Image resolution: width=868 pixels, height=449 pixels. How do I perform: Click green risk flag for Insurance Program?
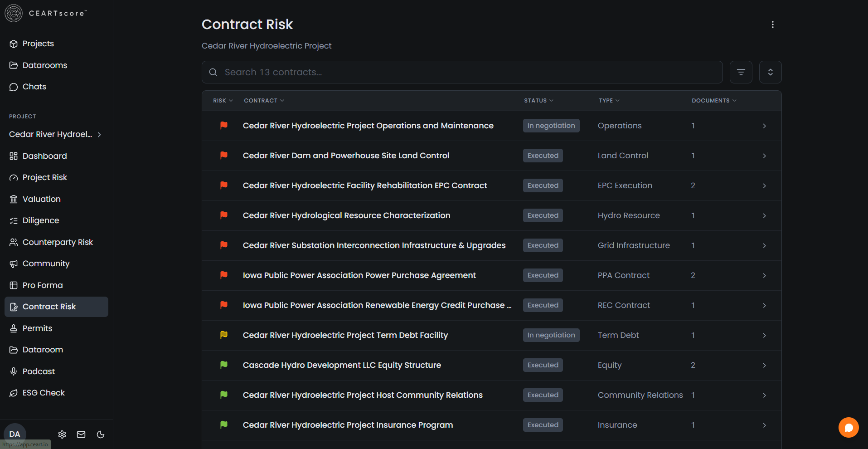(x=224, y=425)
